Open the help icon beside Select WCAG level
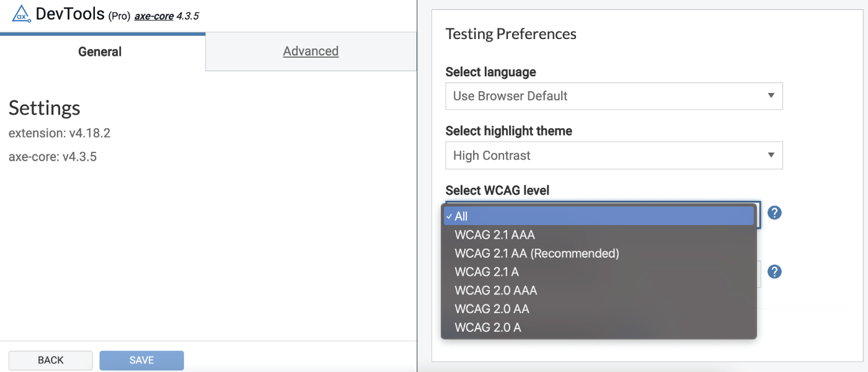 tap(774, 213)
